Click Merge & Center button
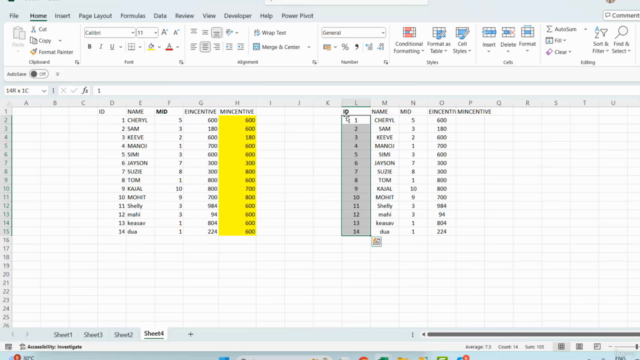 tap(277, 47)
